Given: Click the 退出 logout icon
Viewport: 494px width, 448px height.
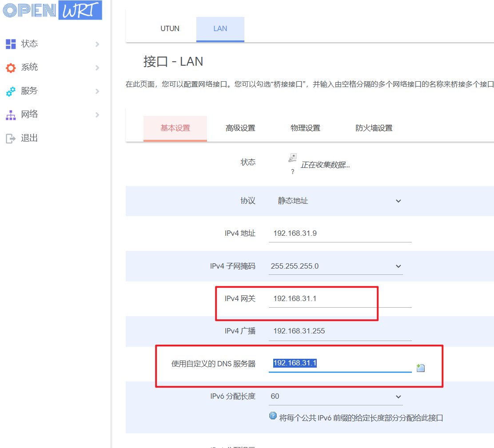Looking at the screenshot, I should 10,138.
